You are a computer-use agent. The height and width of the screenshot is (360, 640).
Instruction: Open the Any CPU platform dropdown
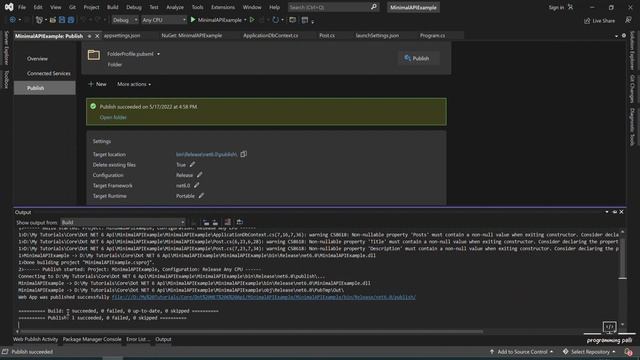164,20
